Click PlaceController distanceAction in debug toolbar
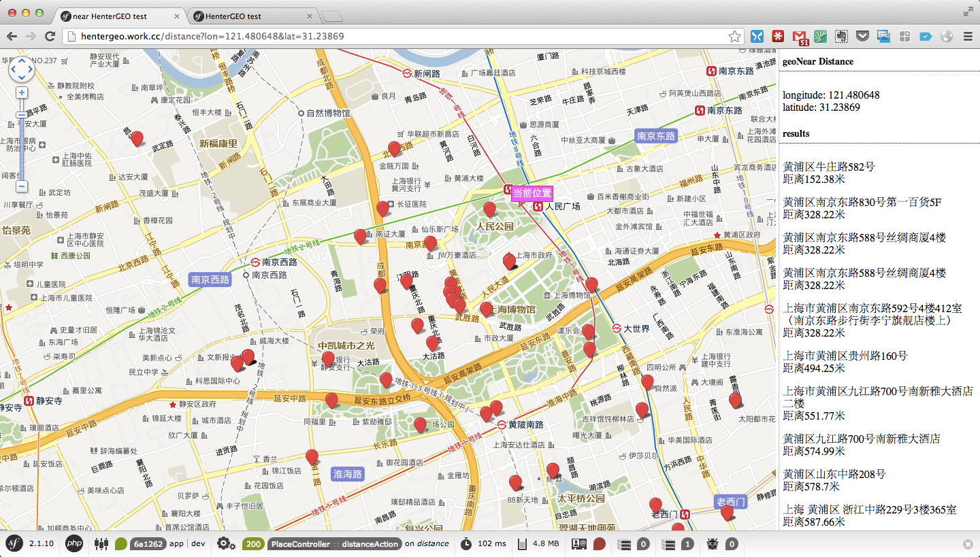 [x=335, y=543]
